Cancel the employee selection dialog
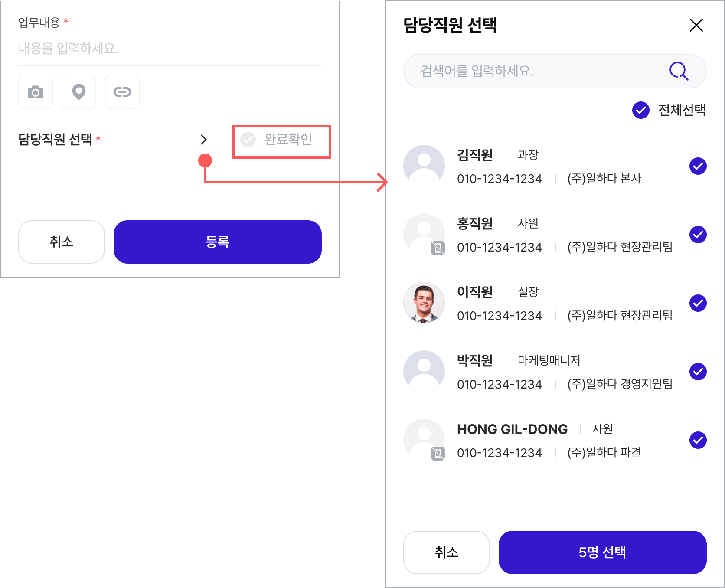Image resolution: width=725 pixels, height=588 pixels. [x=447, y=552]
